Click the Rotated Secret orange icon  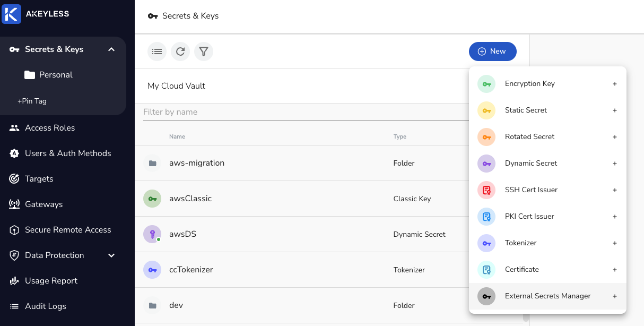486,137
